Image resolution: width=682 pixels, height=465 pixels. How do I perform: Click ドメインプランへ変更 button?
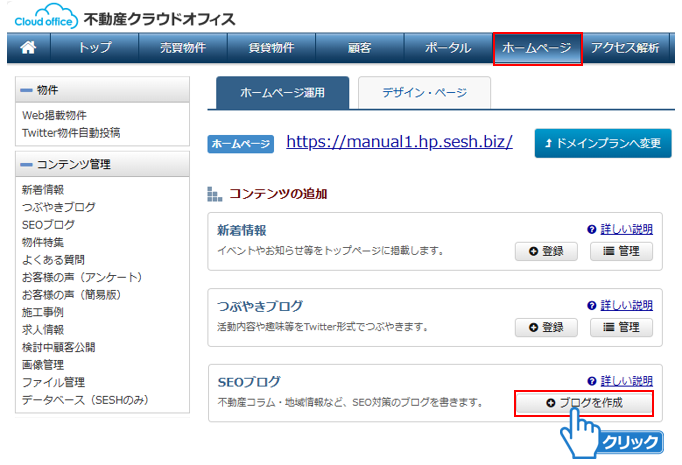point(602,143)
